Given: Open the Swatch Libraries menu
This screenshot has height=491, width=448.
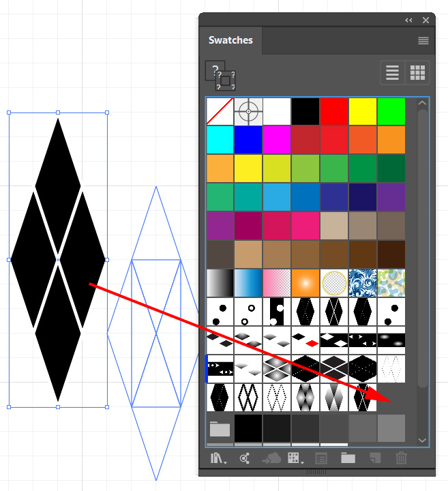Looking at the screenshot, I should pyautogui.click(x=219, y=459).
